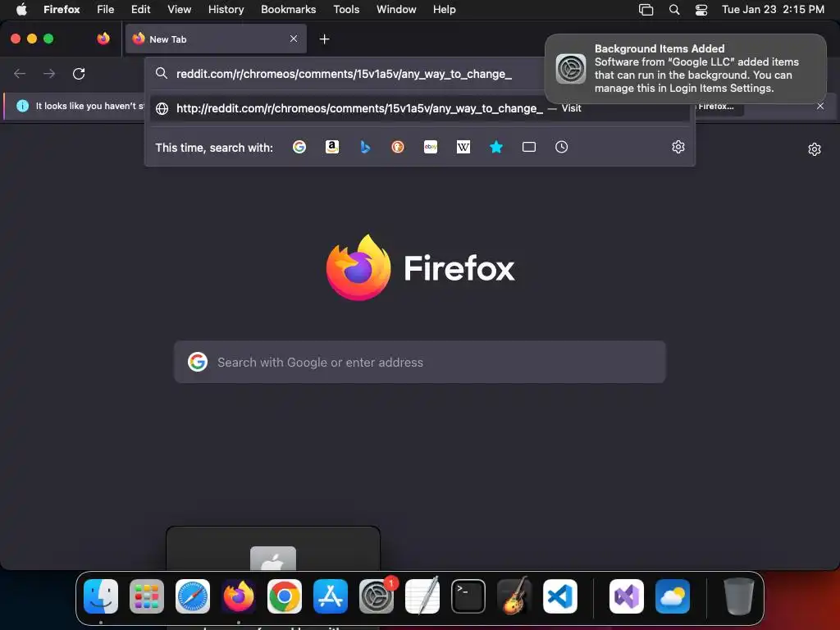840x630 pixels.
Task: Search this time with Amazon icon
Action: pos(332,147)
